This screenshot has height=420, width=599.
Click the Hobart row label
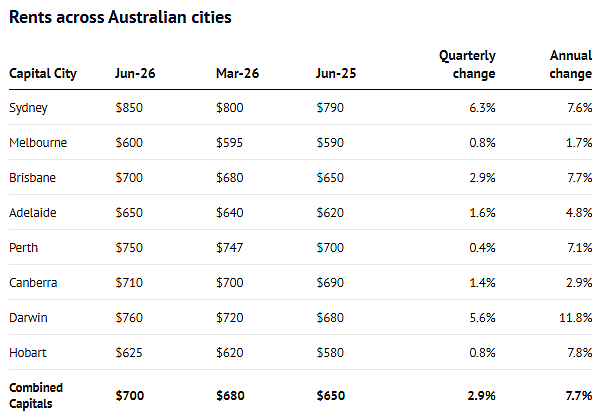click(x=28, y=353)
